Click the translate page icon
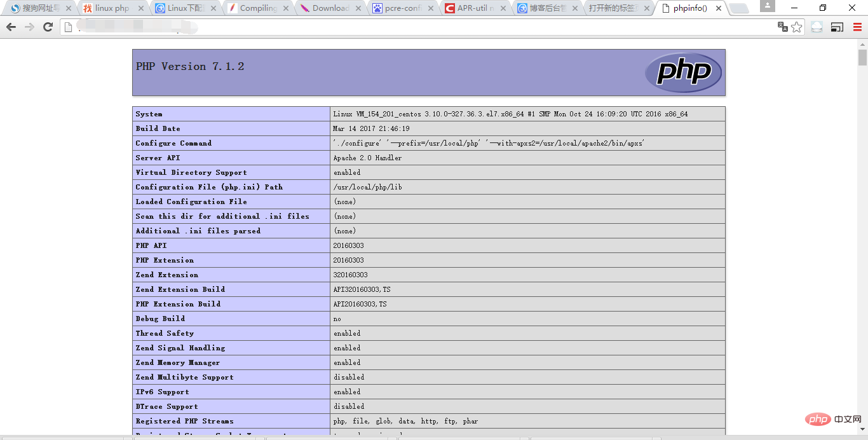 click(783, 27)
